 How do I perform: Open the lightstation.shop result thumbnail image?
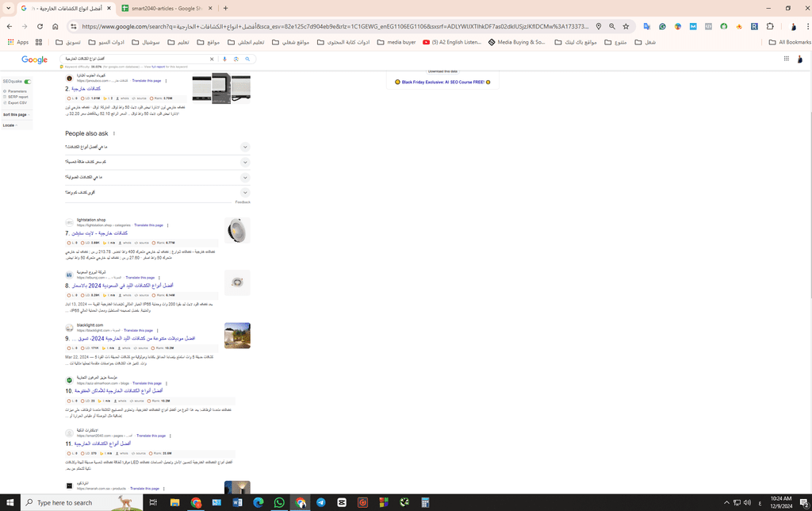237,231
